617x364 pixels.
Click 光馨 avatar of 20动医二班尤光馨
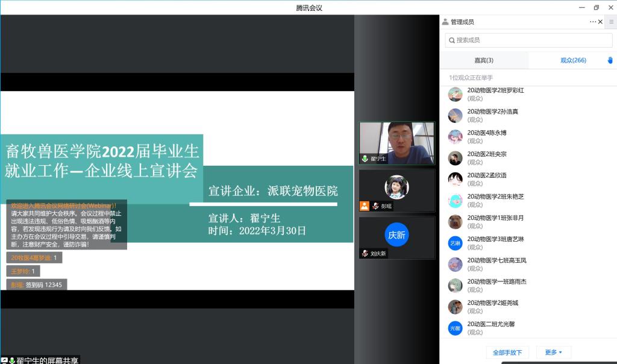[x=456, y=328]
